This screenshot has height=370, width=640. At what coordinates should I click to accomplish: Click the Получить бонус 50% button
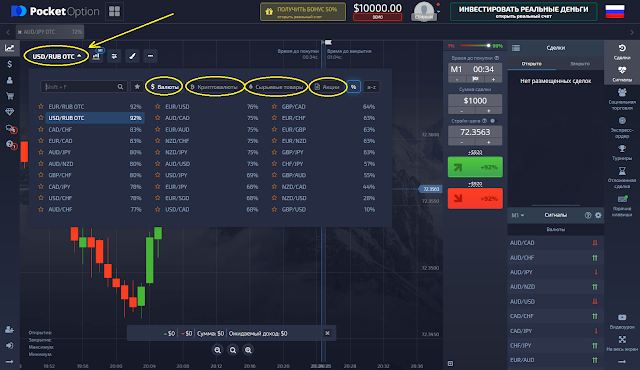click(303, 11)
